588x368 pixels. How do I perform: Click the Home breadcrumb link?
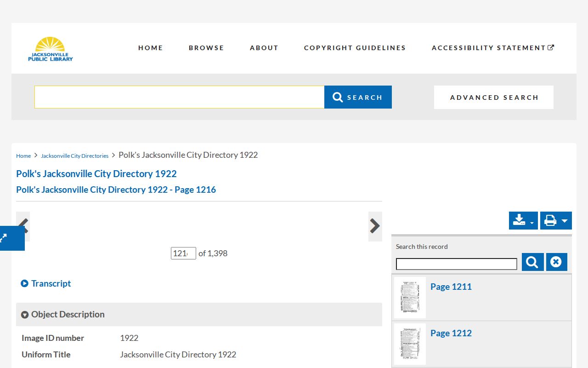[23, 156]
